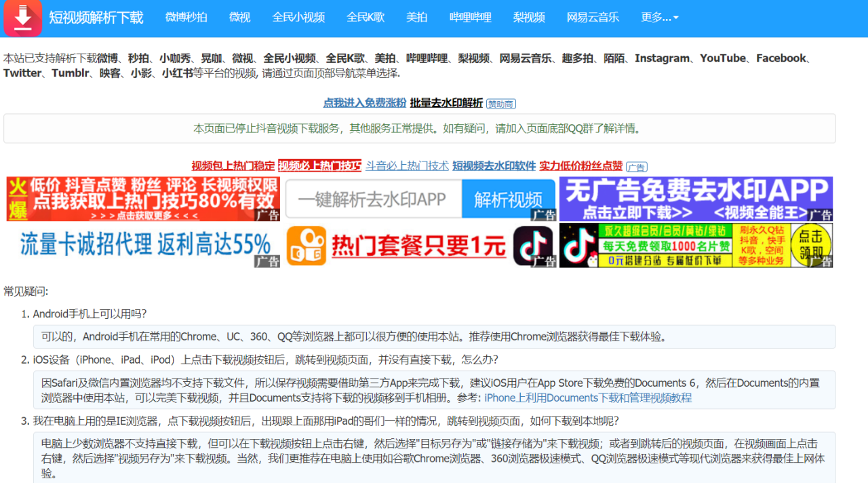The image size is (868, 483).
Task: Click the 解析视频 parse button
Action: (509, 198)
